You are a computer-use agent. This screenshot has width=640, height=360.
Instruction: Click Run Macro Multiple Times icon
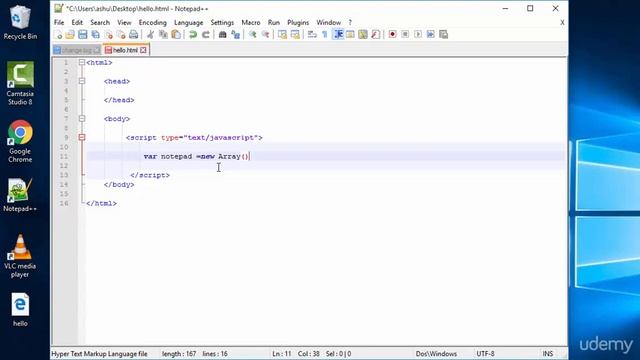click(x=431, y=35)
